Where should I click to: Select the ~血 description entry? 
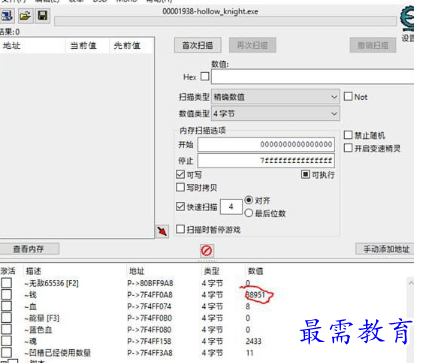(x=30, y=307)
